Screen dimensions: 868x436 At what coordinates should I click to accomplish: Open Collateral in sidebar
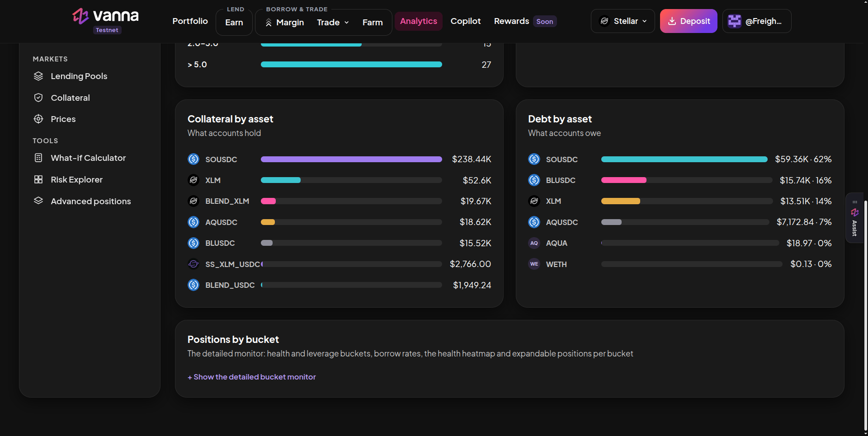[70, 98]
